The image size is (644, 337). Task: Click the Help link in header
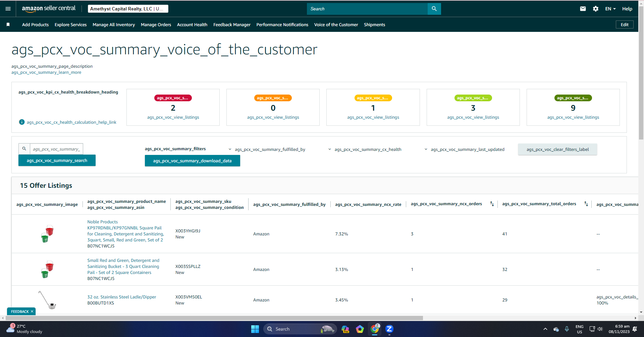(x=627, y=9)
